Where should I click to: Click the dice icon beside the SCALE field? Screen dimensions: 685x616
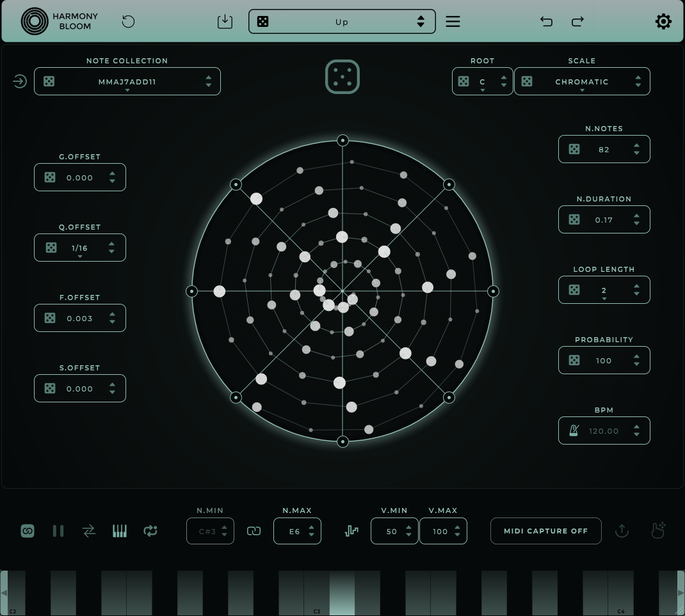[527, 81]
